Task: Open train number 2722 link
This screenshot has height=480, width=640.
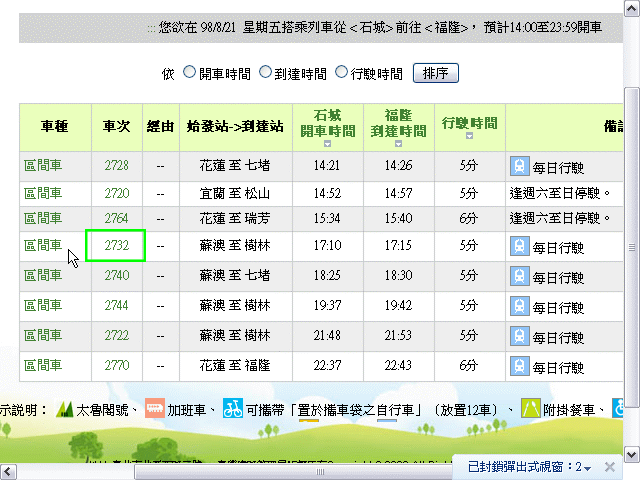Action: [116, 336]
